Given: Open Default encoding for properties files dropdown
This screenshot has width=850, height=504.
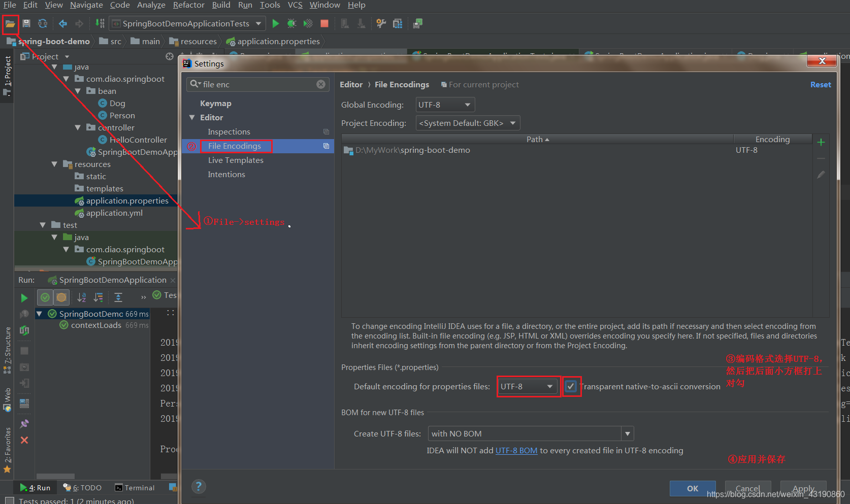Looking at the screenshot, I should [x=528, y=386].
